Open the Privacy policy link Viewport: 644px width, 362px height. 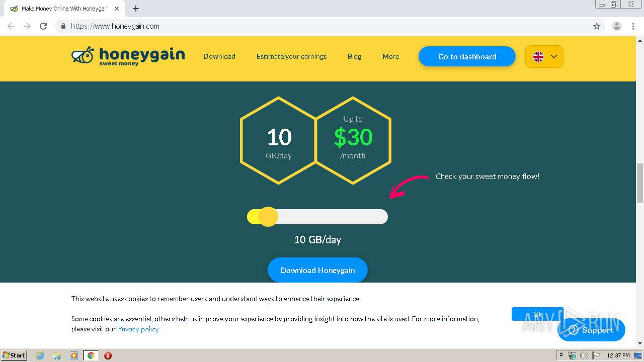(x=138, y=329)
